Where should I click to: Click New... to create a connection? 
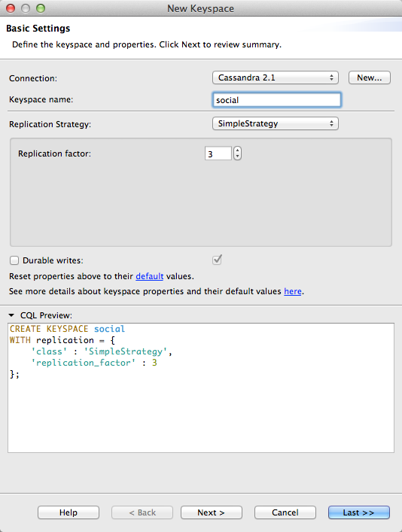370,78
